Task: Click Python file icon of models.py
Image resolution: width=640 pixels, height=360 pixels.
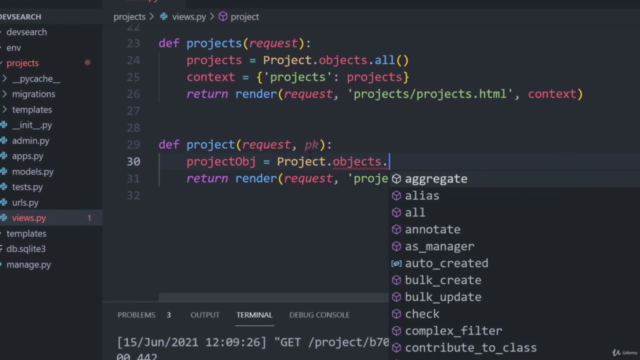Action: (x=4, y=171)
